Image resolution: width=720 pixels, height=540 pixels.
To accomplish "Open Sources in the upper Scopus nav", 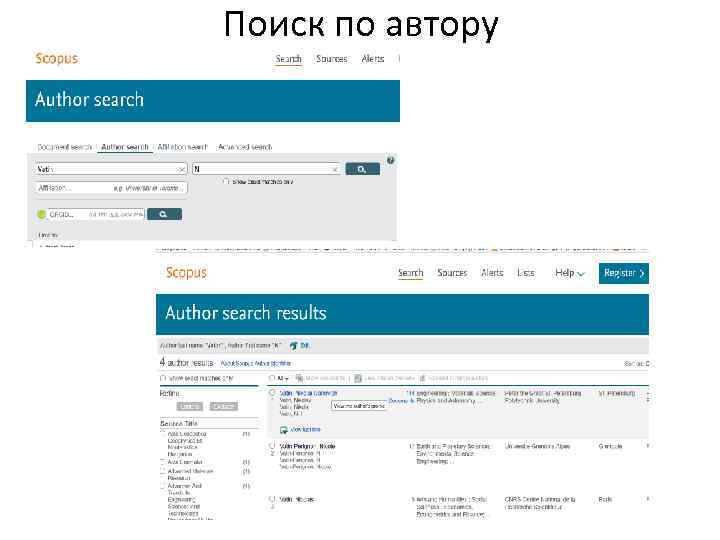I will pos(332,59).
